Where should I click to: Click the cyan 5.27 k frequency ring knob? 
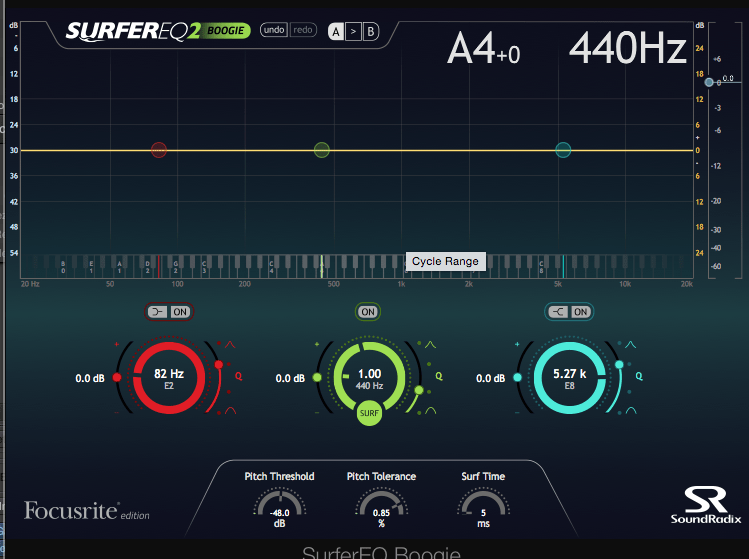coord(569,378)
